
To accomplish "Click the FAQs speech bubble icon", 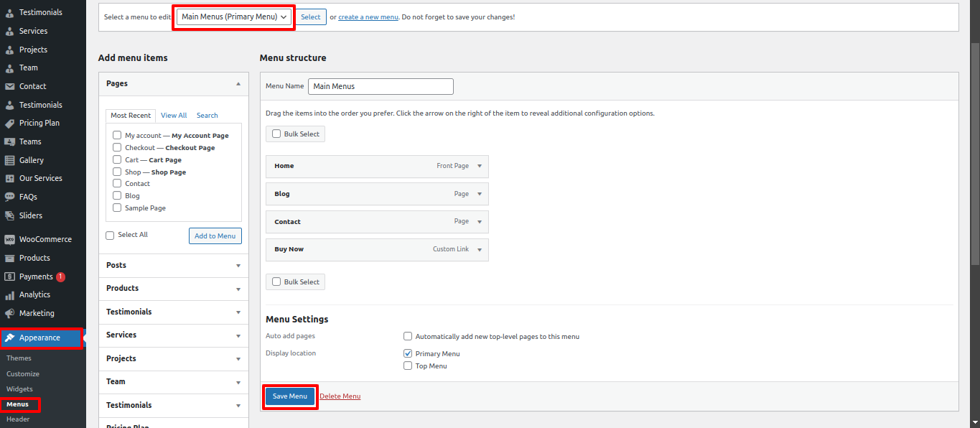I will tap(10, 197).
